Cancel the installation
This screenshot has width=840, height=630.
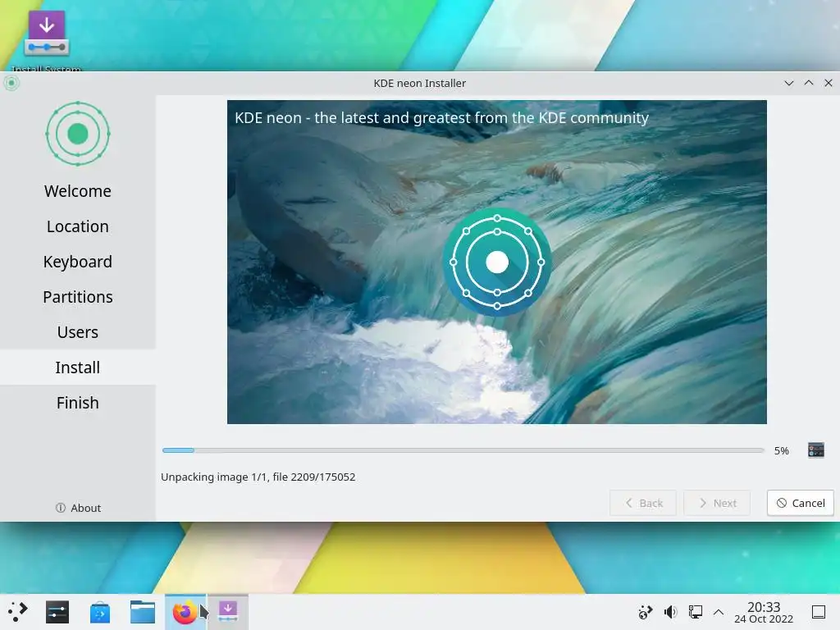tap(801, 503)
